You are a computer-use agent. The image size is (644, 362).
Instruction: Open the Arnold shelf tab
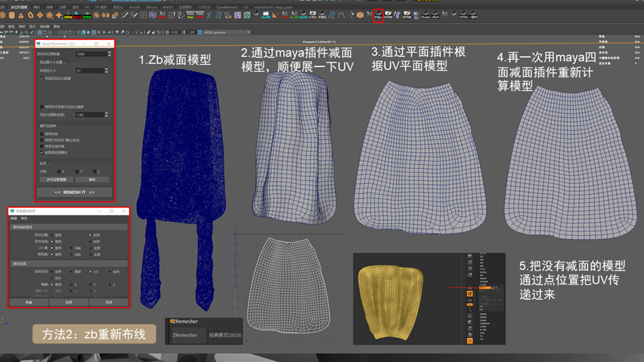pos(134,7)
